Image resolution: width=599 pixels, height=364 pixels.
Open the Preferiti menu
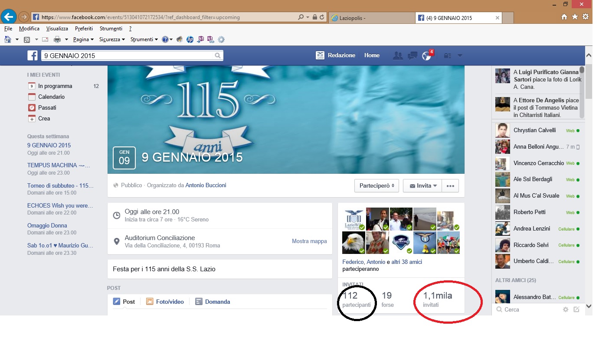coord(84,29)
